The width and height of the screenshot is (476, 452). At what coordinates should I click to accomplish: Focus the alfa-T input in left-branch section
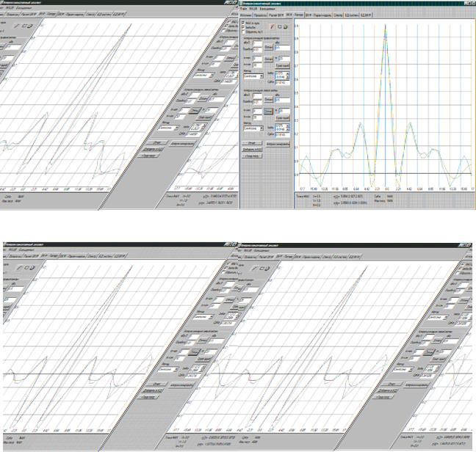257,96
